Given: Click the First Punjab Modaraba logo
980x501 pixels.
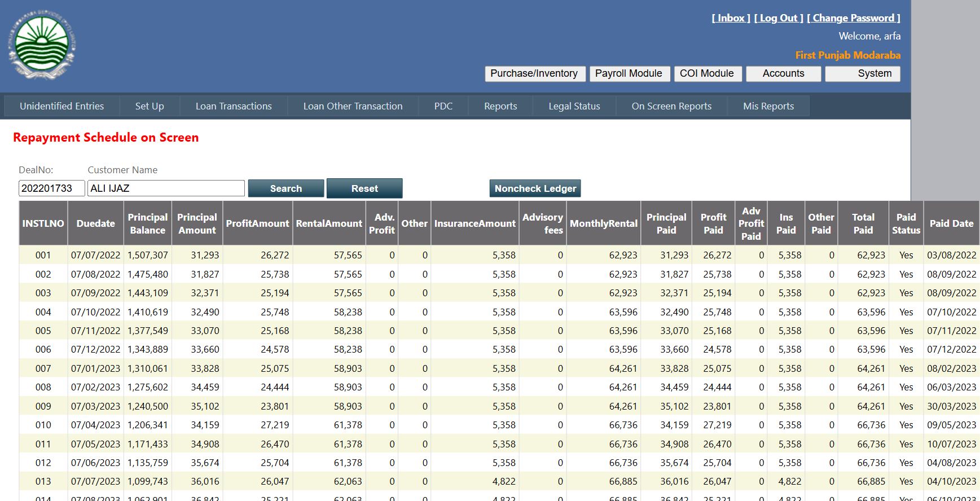Looking at the screenshot, I should coord(42,46).
